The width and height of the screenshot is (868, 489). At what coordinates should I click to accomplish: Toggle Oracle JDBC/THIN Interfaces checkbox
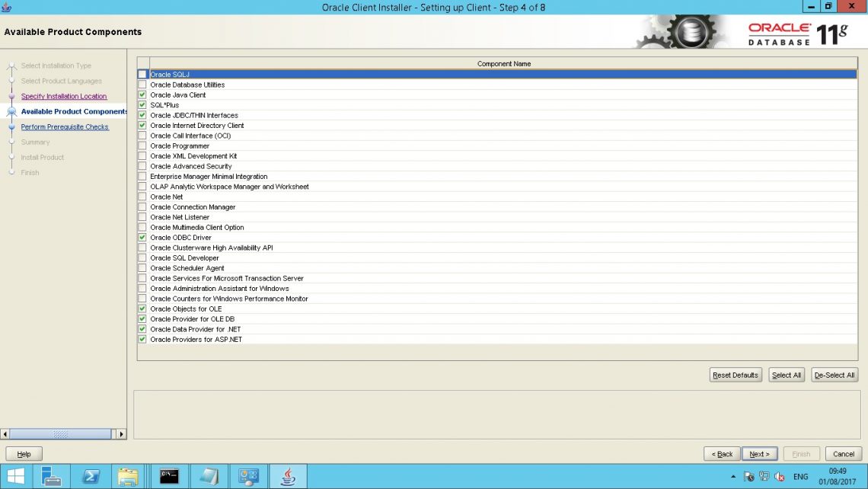(x=142, y=115)
